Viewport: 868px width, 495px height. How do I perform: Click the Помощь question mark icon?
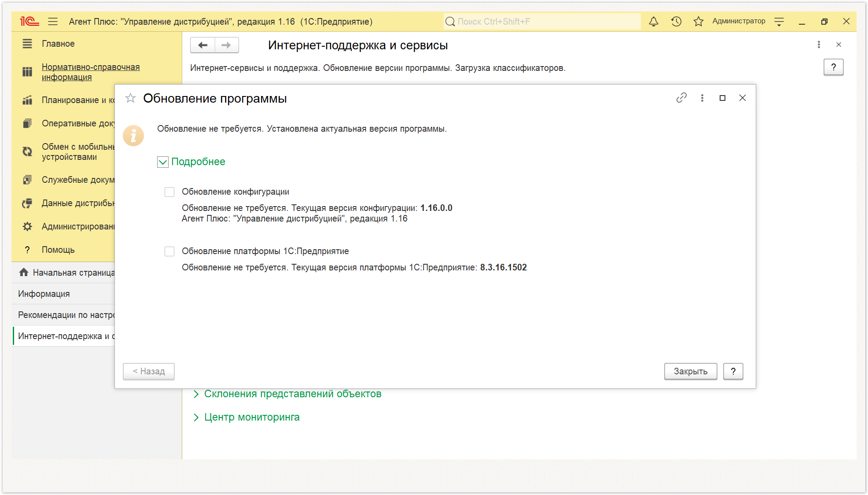click(27, 250)
